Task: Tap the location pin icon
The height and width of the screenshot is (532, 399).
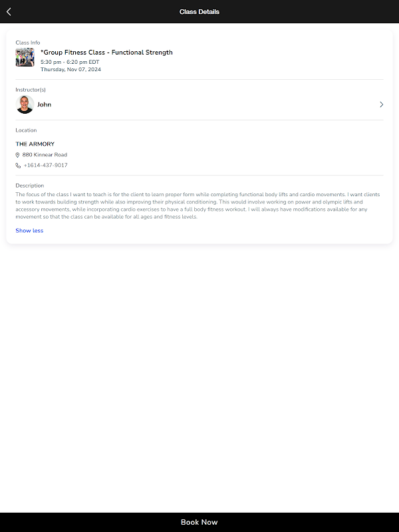Action: (18, 155)
